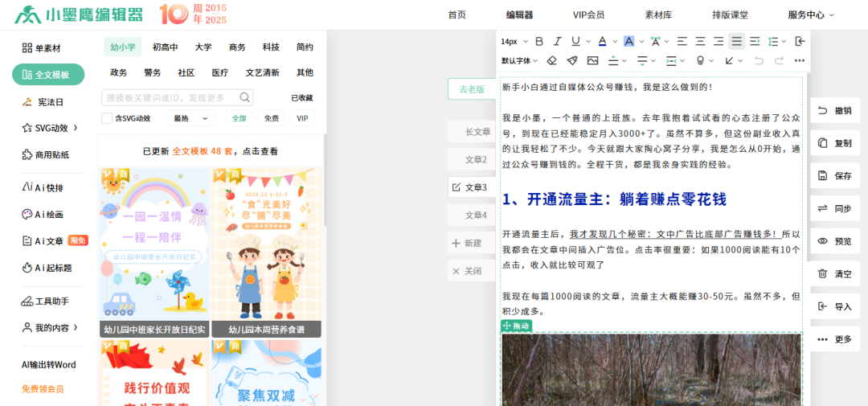Center align the text
Screen dimensions: 868x406
point(700,41)
